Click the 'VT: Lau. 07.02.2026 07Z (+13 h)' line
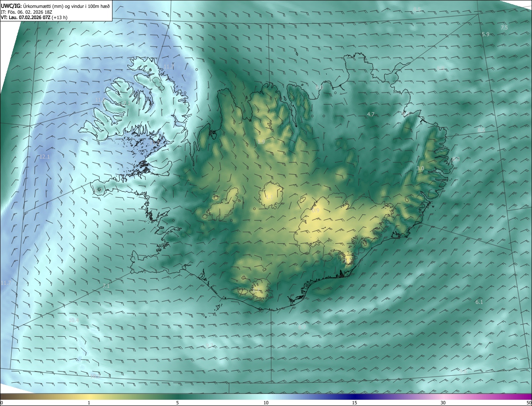Screen dimensions: 532x406 [34, 17]
